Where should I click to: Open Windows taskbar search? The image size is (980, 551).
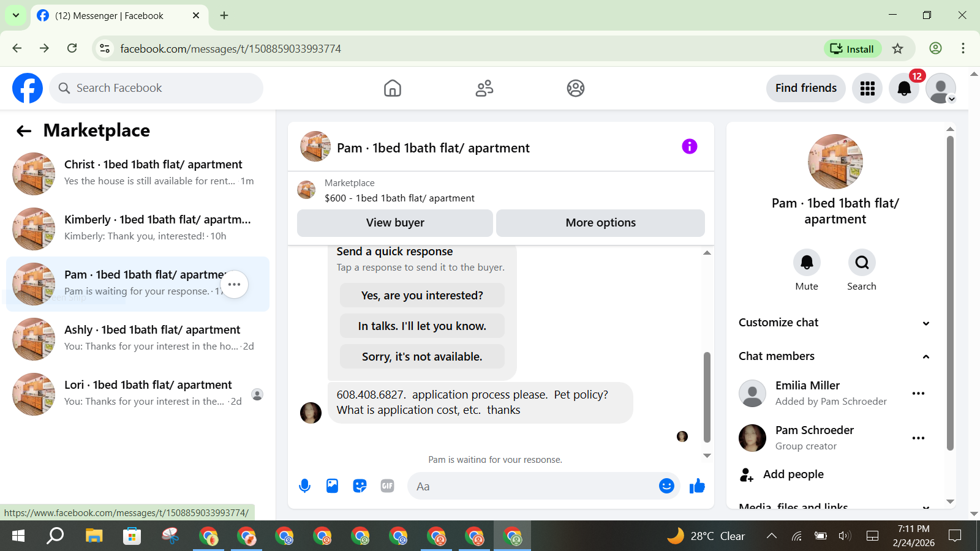point(56,536)
